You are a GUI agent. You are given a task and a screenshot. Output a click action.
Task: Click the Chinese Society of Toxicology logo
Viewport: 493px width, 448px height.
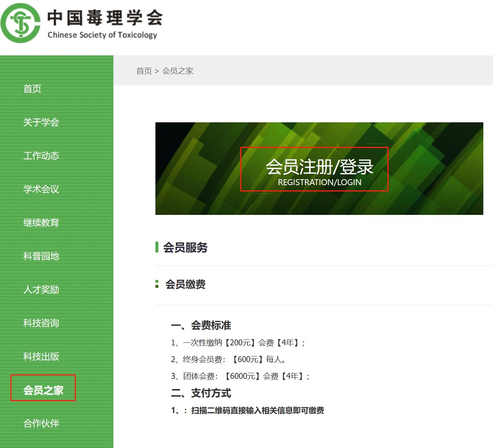tap(20, 23)
